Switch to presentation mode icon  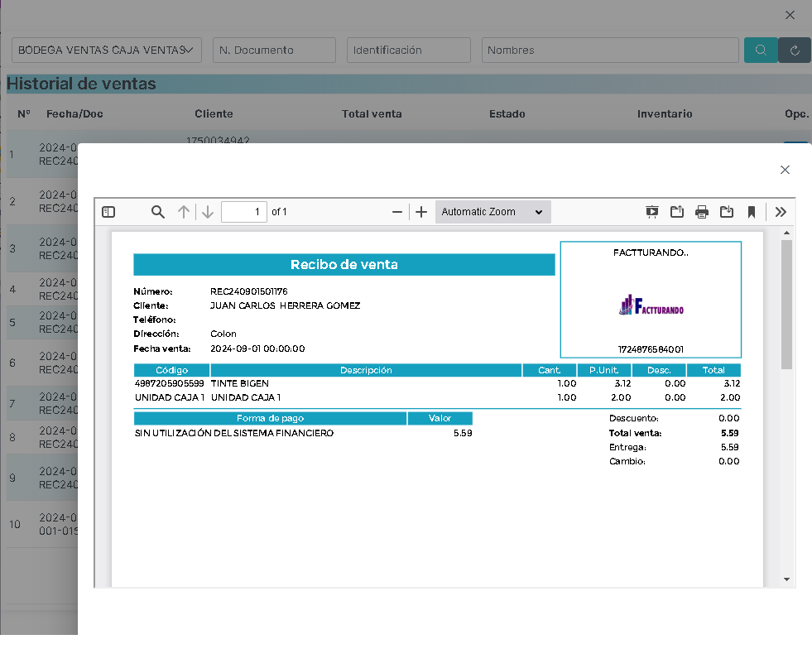point(652,212)
